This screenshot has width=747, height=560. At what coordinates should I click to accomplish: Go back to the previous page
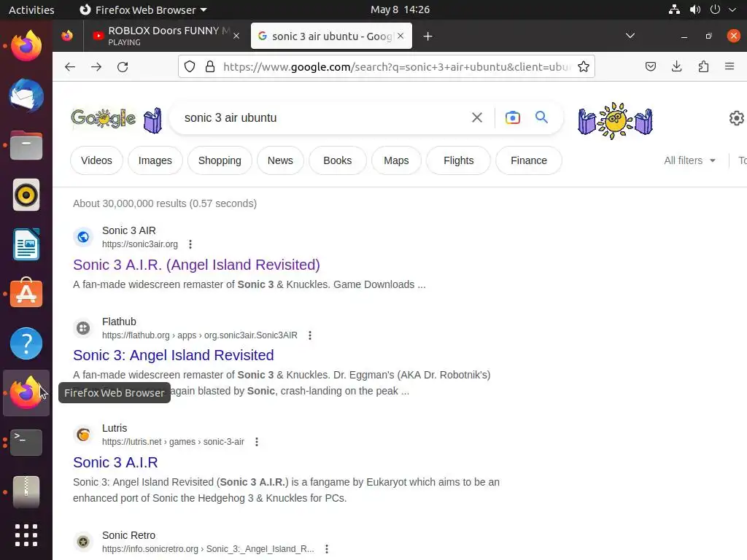pos(70,66)
